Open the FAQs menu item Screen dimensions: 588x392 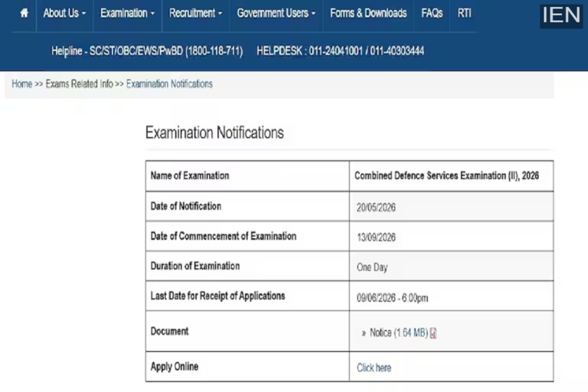point(432,14)
